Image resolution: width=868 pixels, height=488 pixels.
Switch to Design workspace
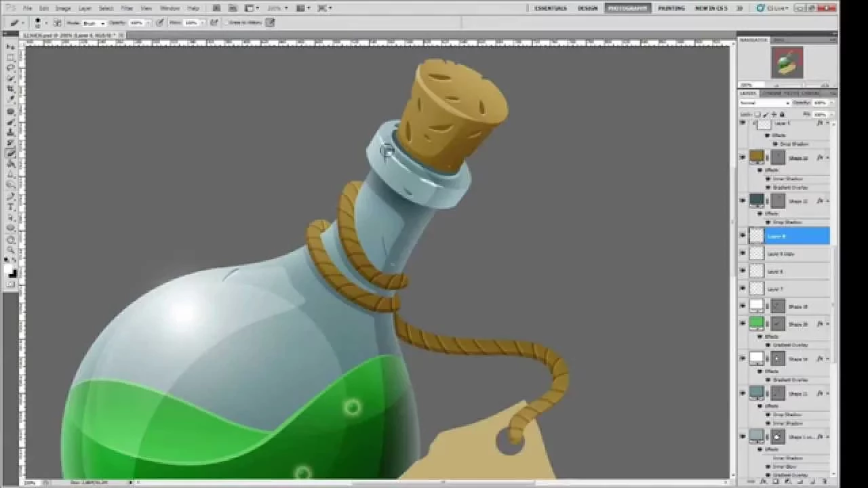[x=588, y=8]
